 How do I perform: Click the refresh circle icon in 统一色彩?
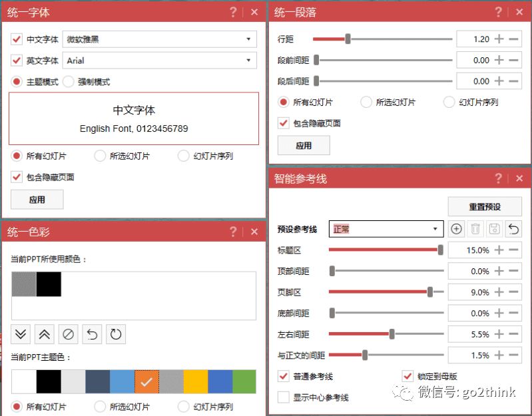pos(116,334)
